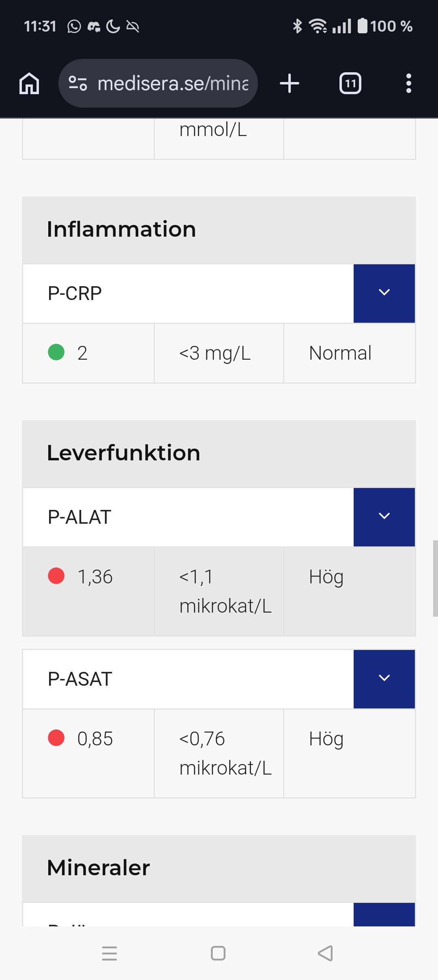Screen dimensions: 438x980
Task: Tap the P-ALAT row label
Action: pos(79,517)
